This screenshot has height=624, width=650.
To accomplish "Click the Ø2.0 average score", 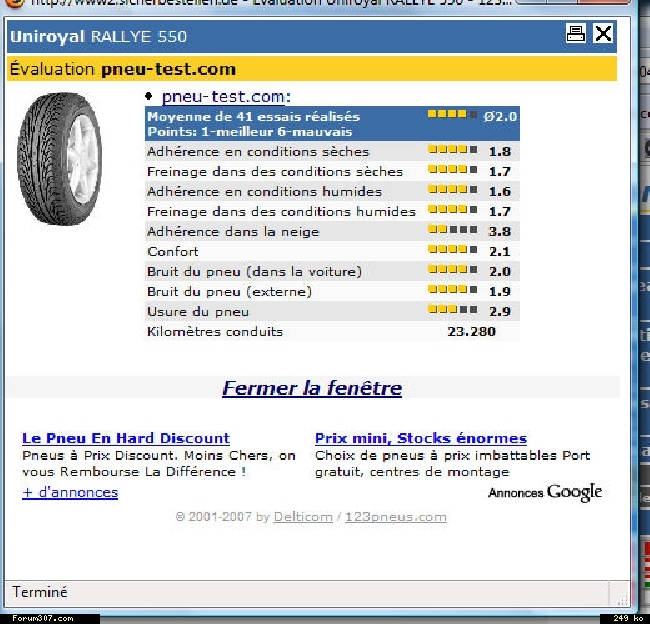I will pos(500,117).
